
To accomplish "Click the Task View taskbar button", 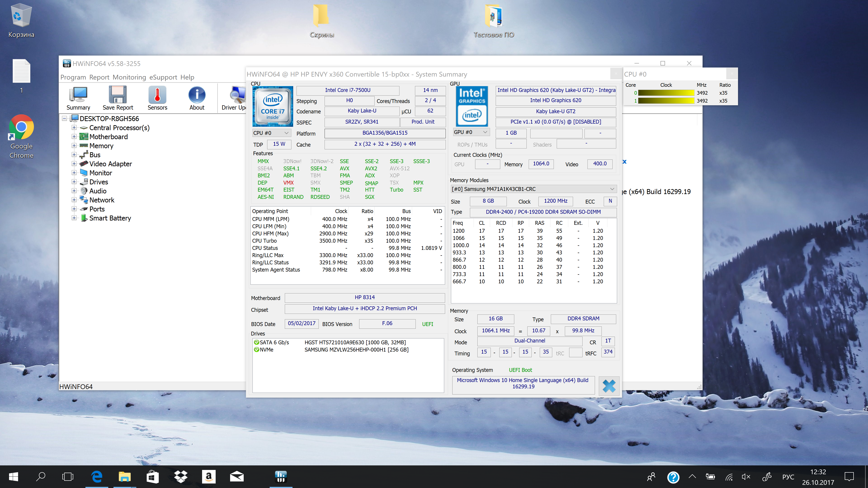I will point(68,476).
